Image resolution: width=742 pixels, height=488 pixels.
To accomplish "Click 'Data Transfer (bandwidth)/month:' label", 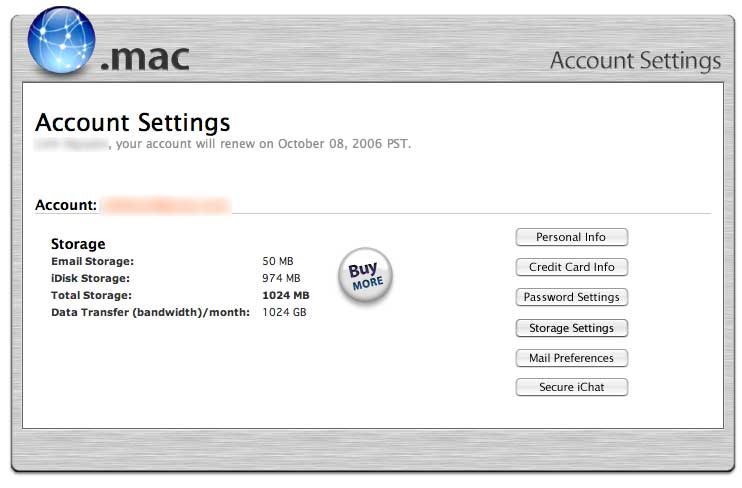I will click(150, 312).
